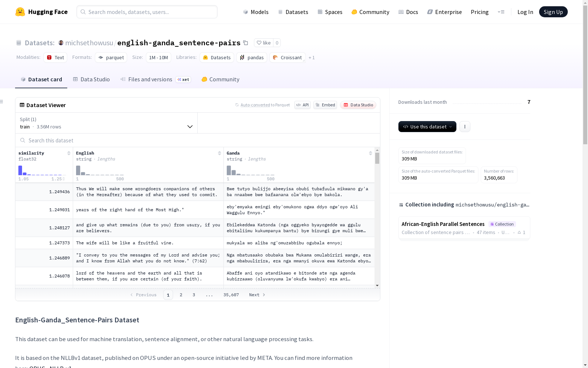Switch to the Dataset card tab
Viewport: 588px width, 368px height.
[41, 79]
